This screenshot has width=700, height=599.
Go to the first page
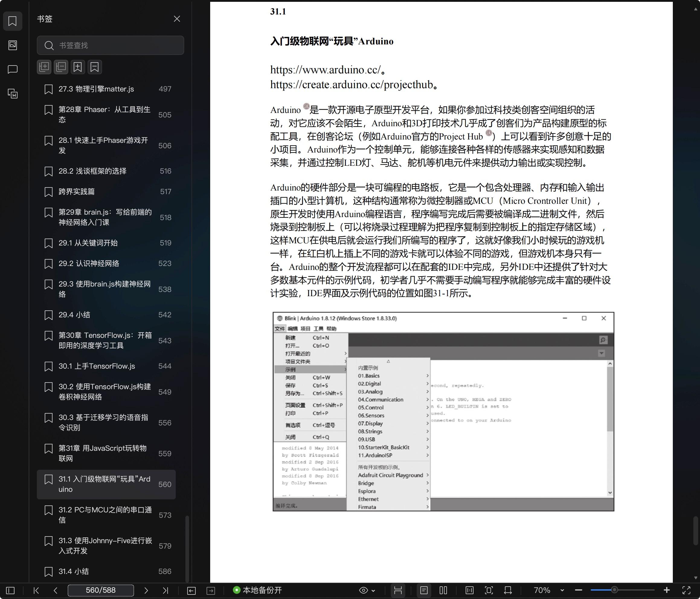pyautogui.click(x=36, y=590)
